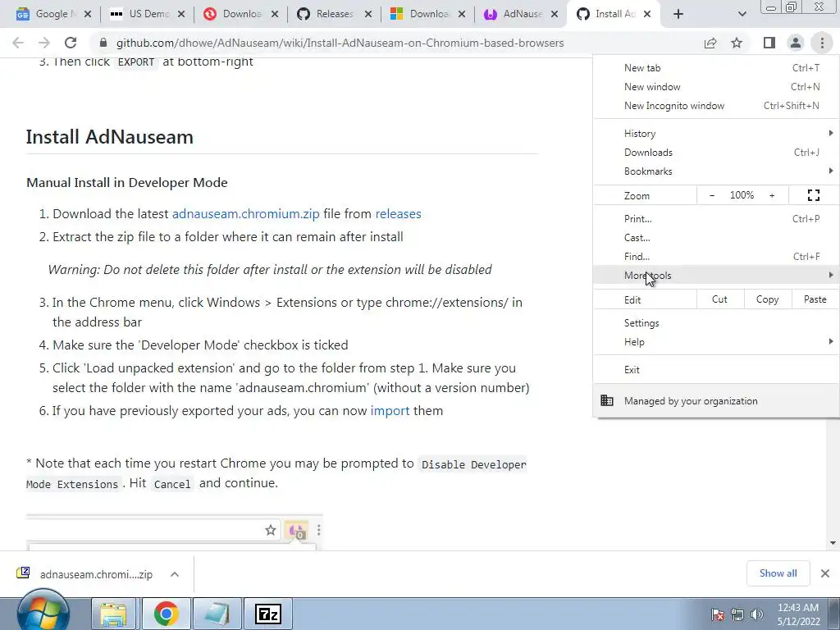Select New window in Chrome menu
This screenshot has height=630, width=840.
pyautogui.click(x=716, y=87)
